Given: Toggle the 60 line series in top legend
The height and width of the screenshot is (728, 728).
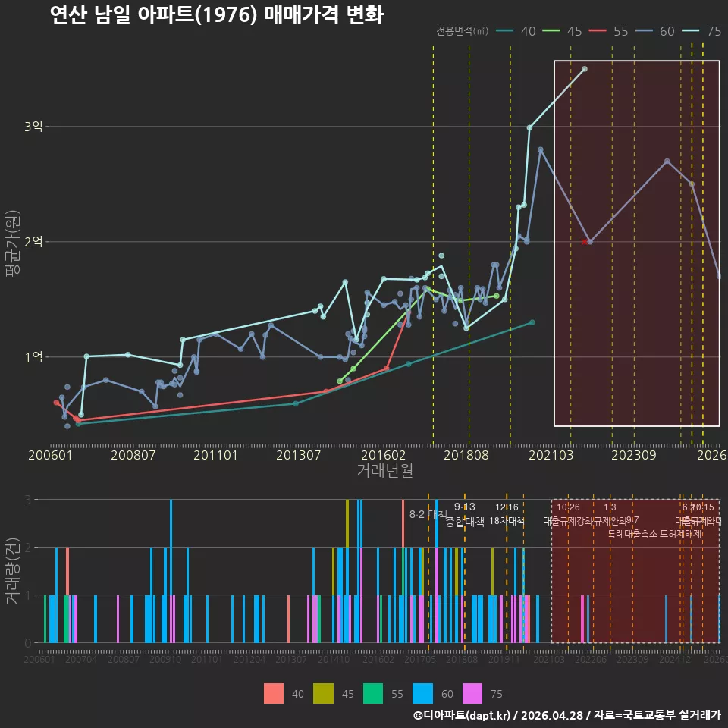Looking at the screenshot, I should [655, 31].
